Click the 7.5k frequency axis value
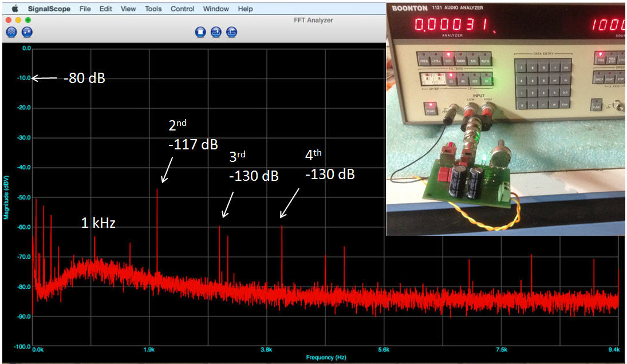 [x=502, y=350]
